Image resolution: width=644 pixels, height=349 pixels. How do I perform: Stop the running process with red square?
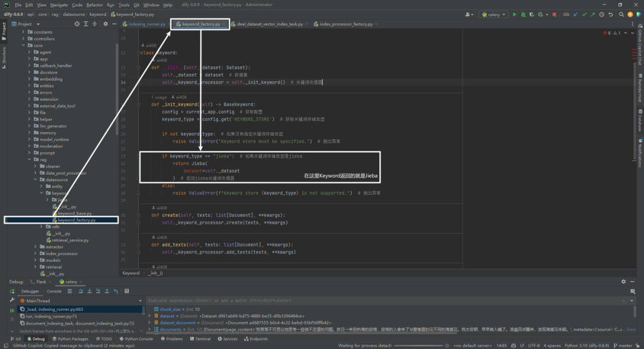click(x=555, y=14)
